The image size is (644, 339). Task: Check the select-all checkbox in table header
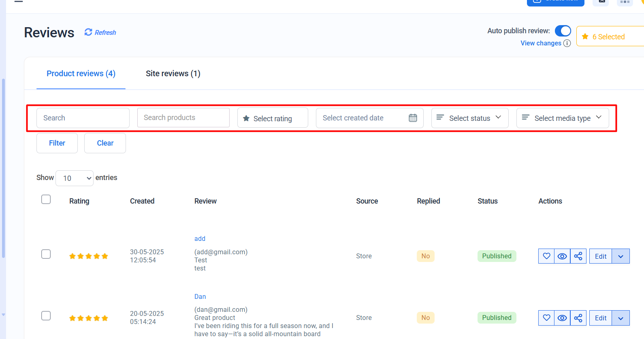(46, 200)
